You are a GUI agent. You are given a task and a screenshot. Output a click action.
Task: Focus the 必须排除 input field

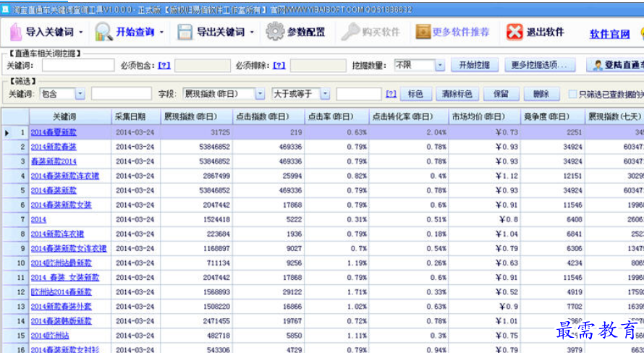[318, 65]
